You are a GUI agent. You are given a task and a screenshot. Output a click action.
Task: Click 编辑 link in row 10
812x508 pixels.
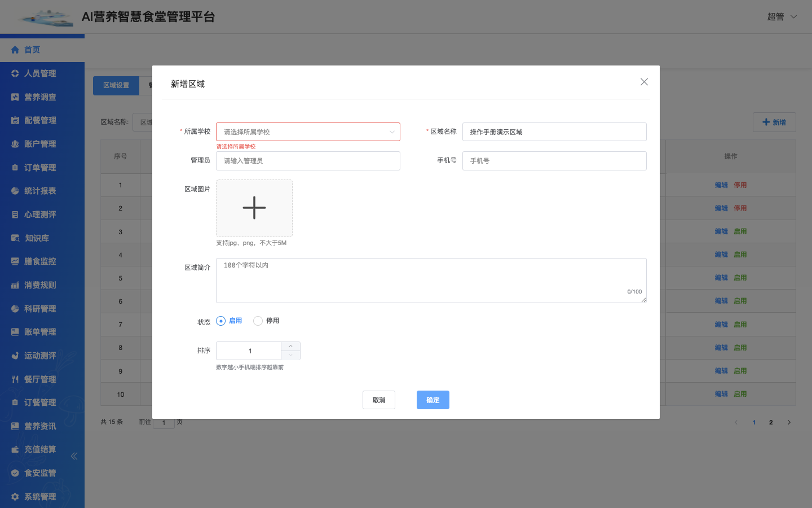click(721, 394)
